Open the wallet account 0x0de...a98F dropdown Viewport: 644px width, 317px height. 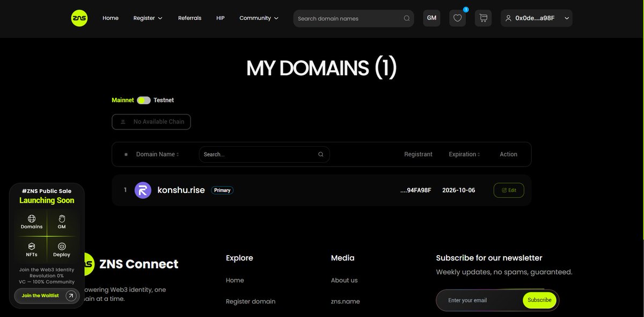tap(537, 18)
